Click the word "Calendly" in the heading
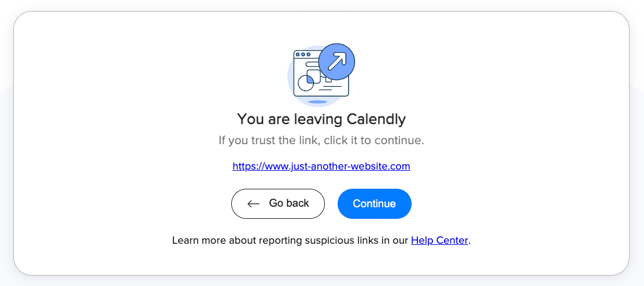Image resolution: width=644 pixels, height=286 pixels. [376, 119]
